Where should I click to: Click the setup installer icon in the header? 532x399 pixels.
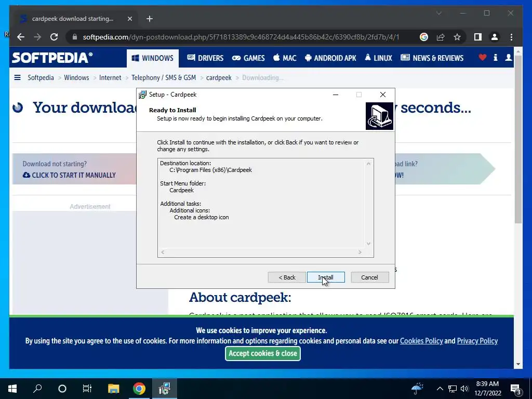click(x=379, y=116)
